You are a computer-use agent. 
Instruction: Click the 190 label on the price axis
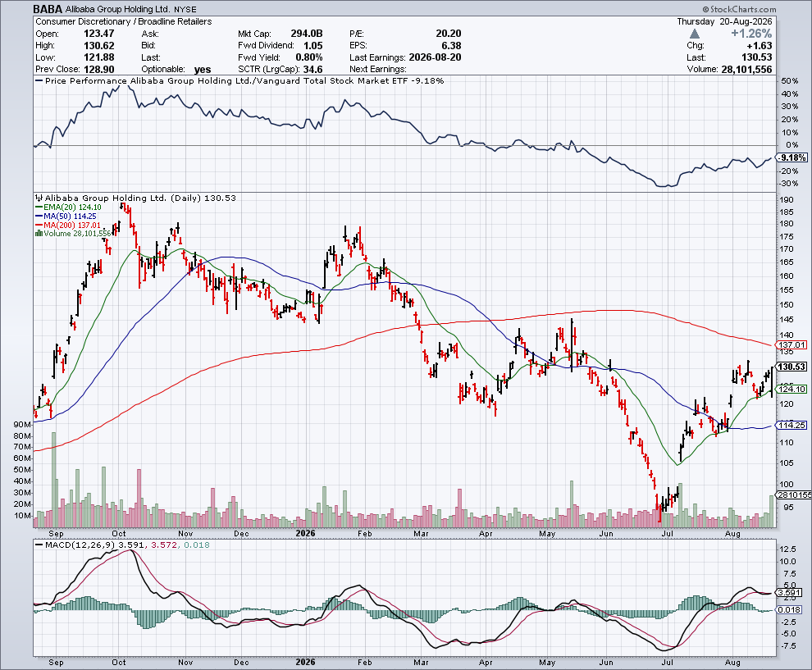787,200
